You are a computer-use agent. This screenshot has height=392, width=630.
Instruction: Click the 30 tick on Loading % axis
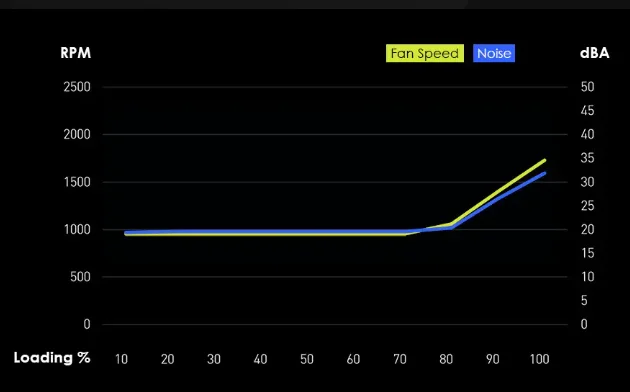pyautogui.click(x=214, y=359)
